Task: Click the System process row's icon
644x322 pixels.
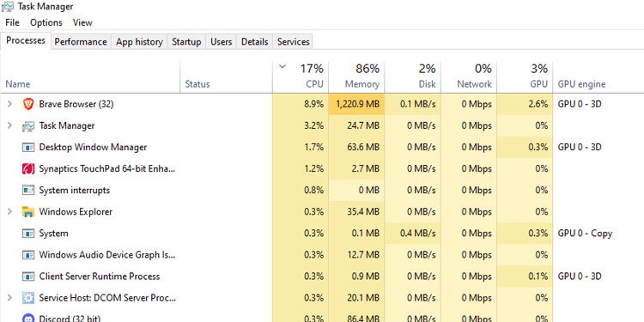Action: [28, 234]
